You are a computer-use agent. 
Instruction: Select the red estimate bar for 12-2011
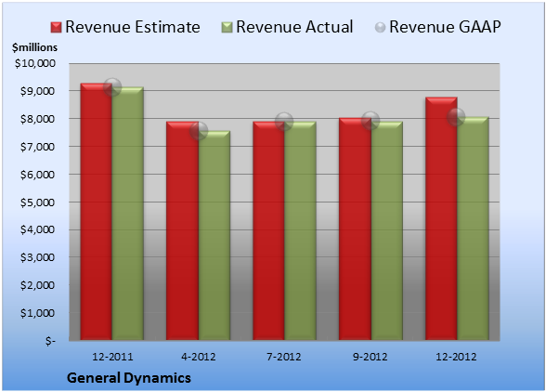[x=97, y=212]
